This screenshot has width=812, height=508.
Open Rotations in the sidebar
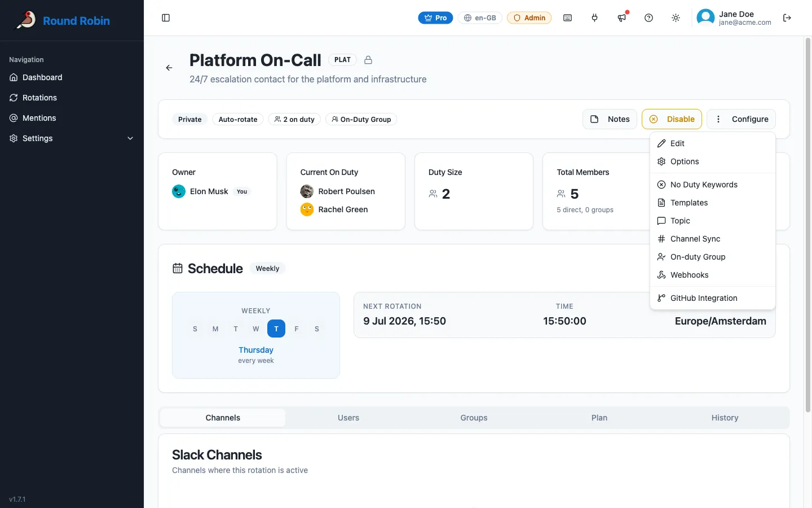pyautogui.click(x=72, y=98)
